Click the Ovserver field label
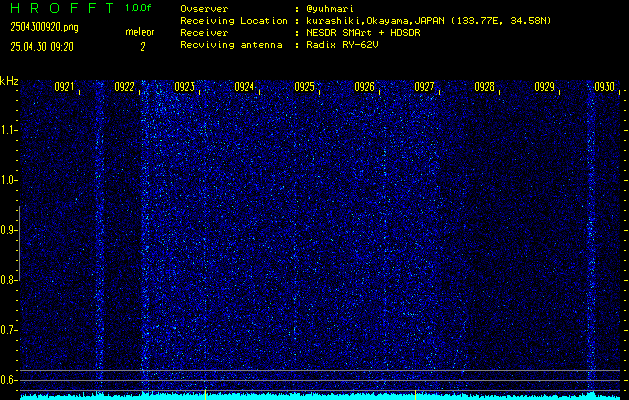 point(204,9)
